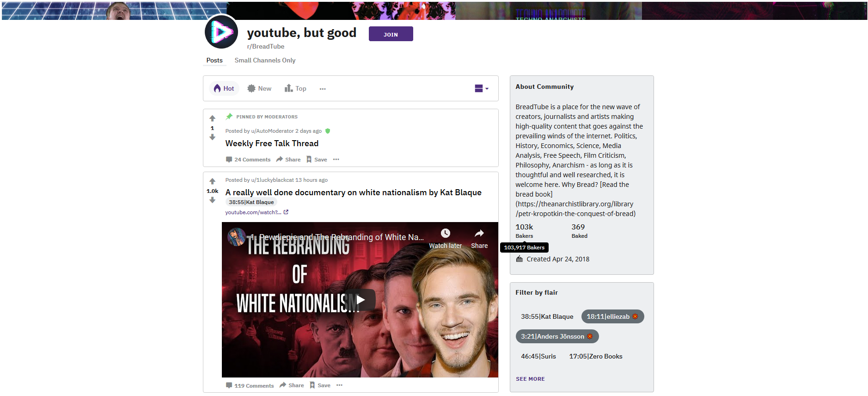The height and width of the screenshot is (396, 868).
Task: Click the video Share arrow icon
Action: coord(479,233)
